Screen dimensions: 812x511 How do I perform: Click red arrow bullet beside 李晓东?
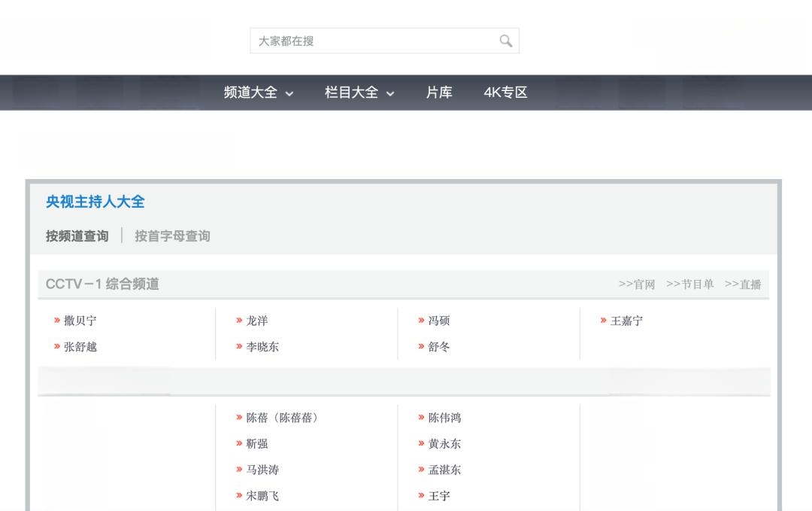pos(239,346)
